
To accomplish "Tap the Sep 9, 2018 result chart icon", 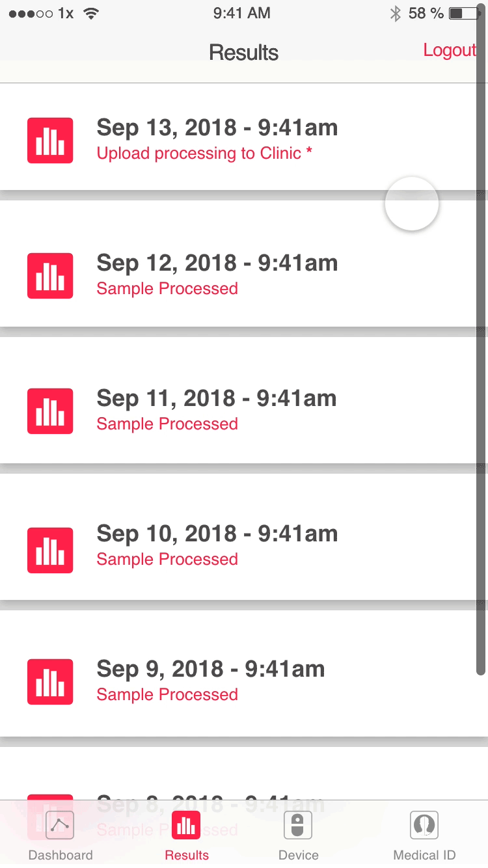I will 50,682.
